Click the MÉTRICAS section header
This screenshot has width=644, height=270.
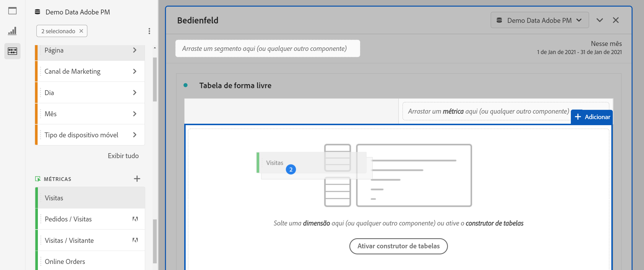pyautogui.click(x=58, y=179)
